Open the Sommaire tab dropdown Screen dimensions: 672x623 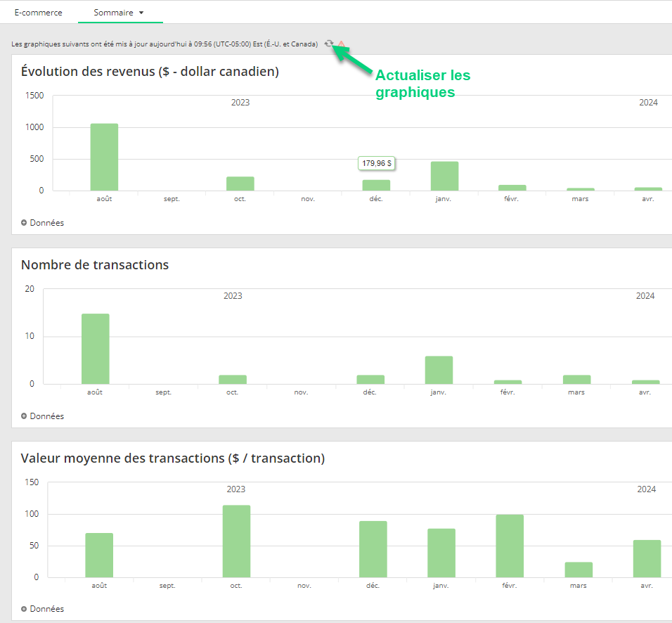point(120,13)
